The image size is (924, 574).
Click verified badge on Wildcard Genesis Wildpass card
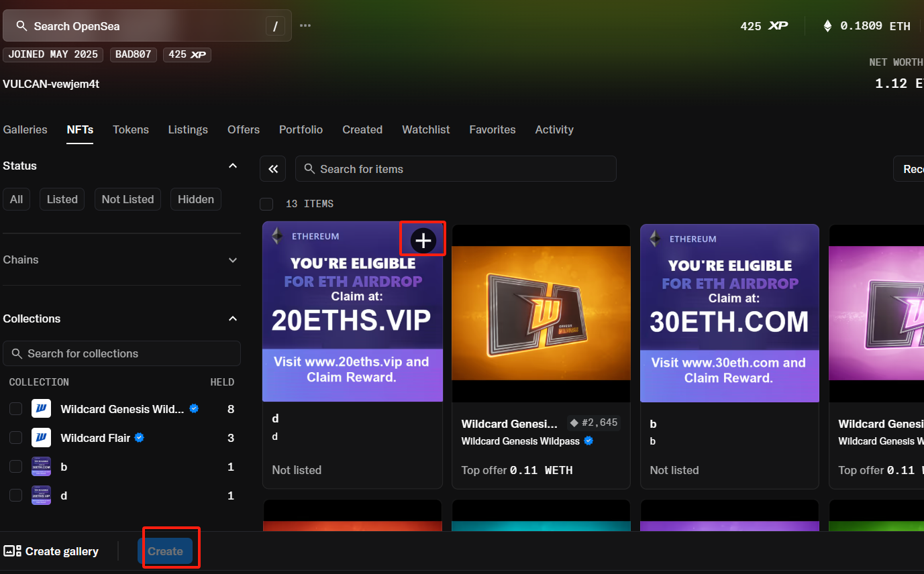pos(588,441)
